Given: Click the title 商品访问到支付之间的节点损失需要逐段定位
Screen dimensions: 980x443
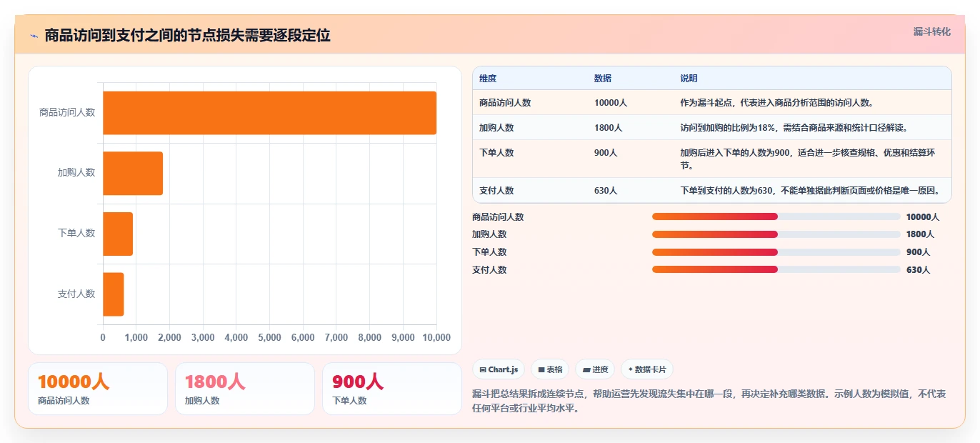Looking at the screenshot, I should click(x=187, y=36).
